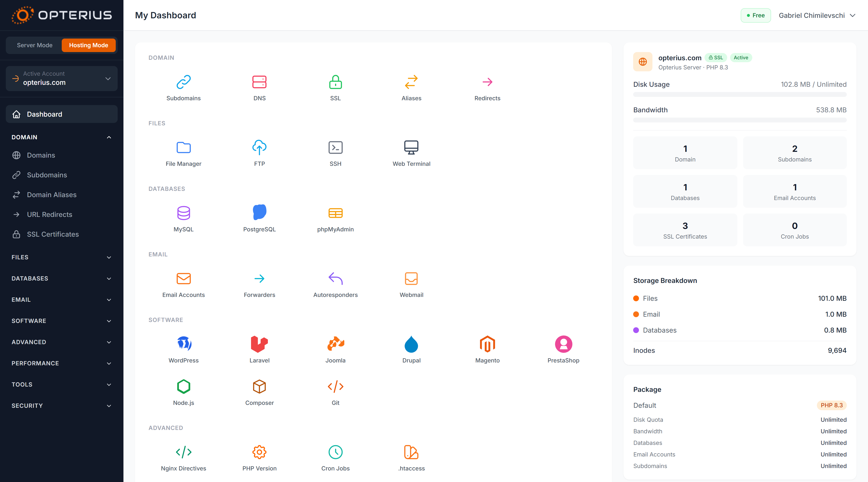Screen dimensions: 868x482
Task: Expand the ADVANCED sidebar section
Action: [62, 342]
